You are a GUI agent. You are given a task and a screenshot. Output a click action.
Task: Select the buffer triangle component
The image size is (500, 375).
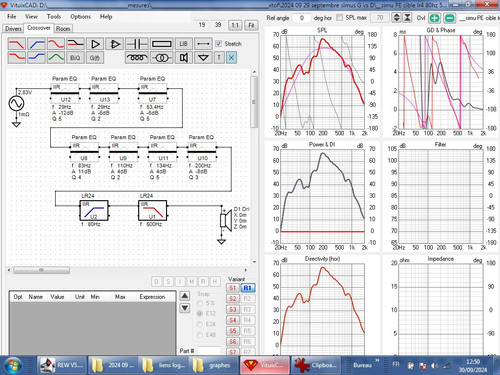pyautogui.click(x=95, y=44)
